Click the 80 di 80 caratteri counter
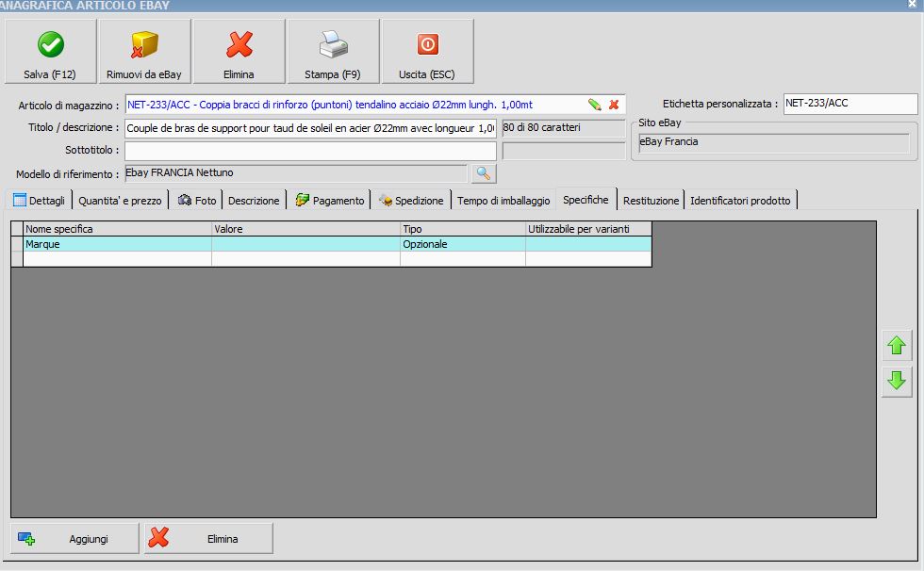Screen dimensions: 924x571 point(564,128)
